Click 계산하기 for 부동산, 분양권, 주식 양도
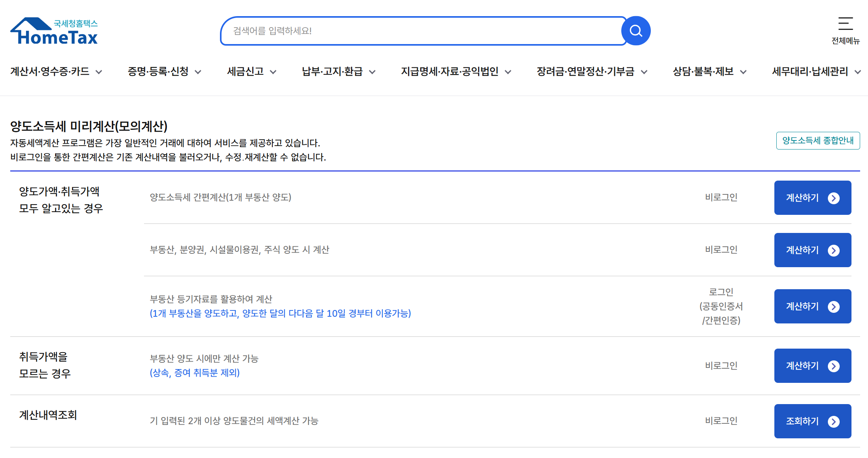868x458 pixels. tap(803, 250)
